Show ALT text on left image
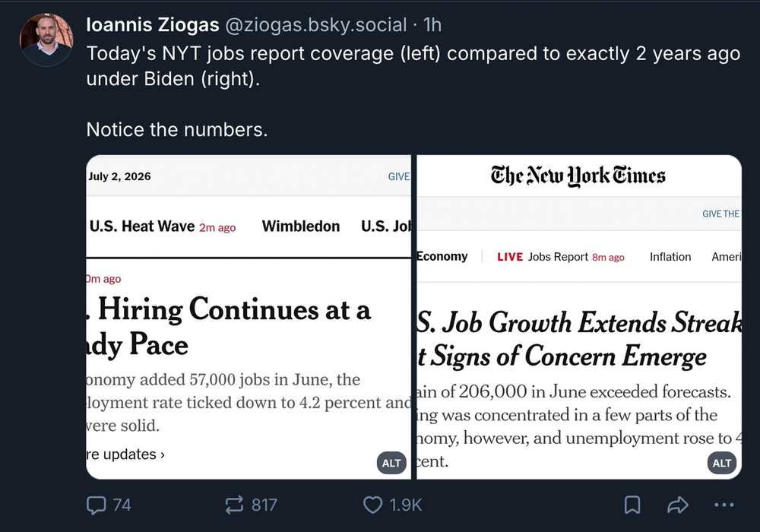This screenshot has height=532, width=760. [391, 463]
